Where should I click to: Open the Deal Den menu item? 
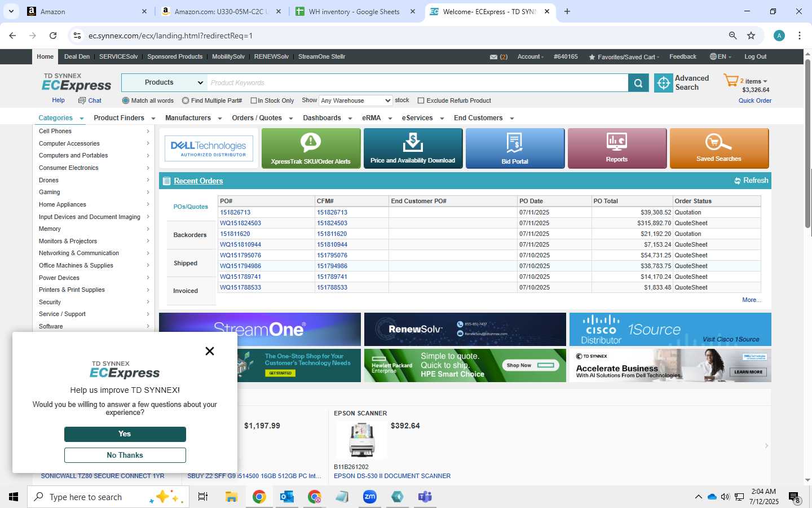(x=77, y=56)
